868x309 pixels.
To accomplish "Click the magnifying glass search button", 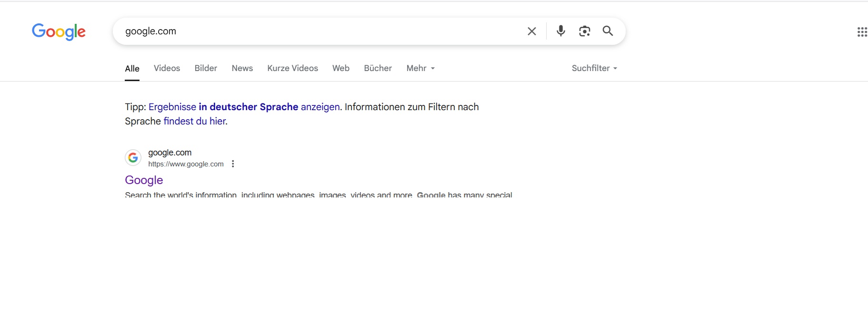I will [608, 31].
